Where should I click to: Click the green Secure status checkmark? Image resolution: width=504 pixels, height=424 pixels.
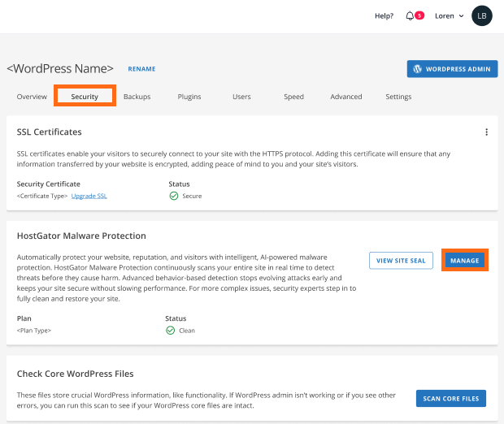[174, 196]
